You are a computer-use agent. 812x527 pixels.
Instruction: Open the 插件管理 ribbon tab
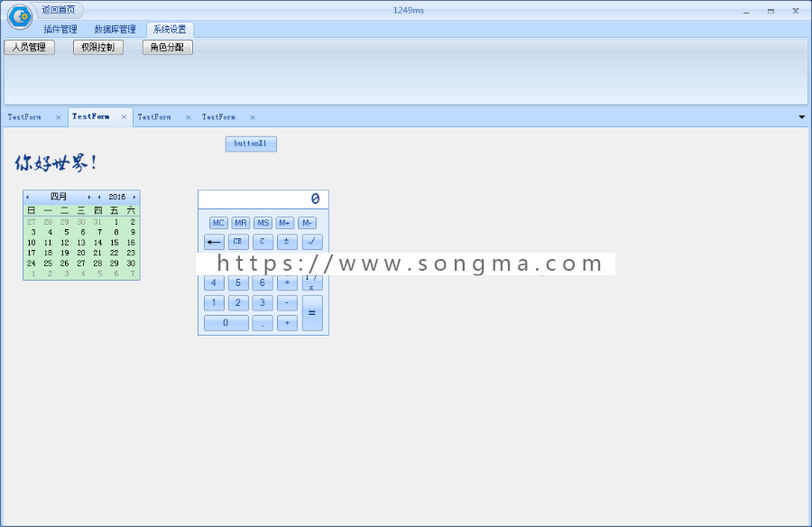click(x=60, y=30)
